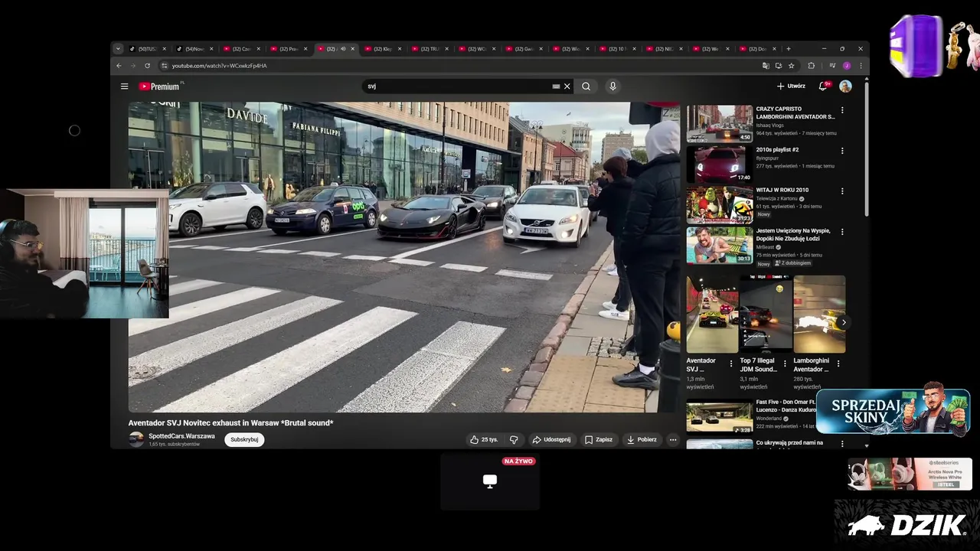Open options for CRAZY CAPRISTO video
Viewport: 980px width, 551px height.
tap(842, 110)
